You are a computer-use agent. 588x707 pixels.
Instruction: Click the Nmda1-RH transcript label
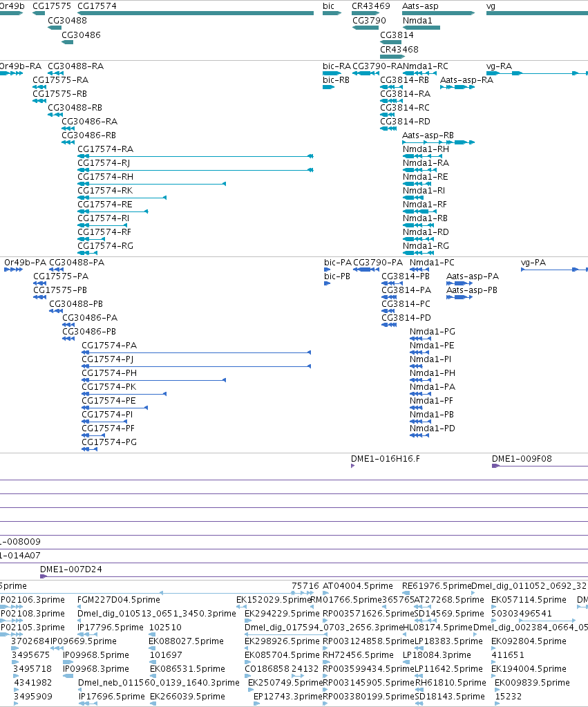[426, 149]
